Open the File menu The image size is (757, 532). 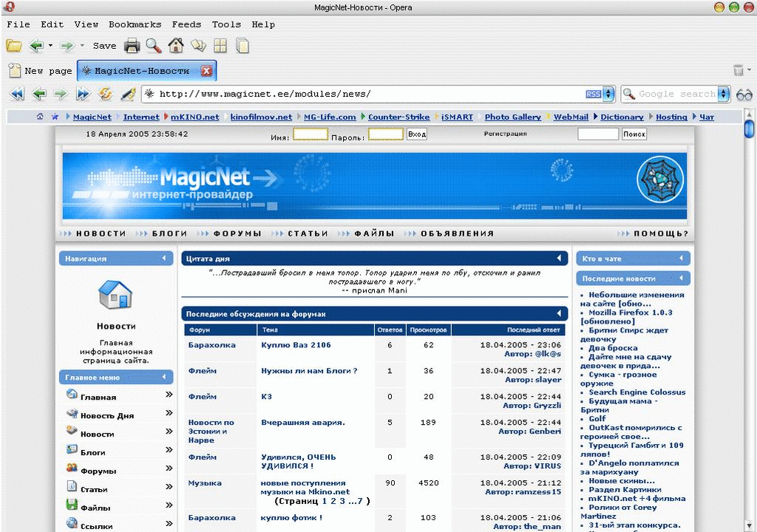pos(18,24)
